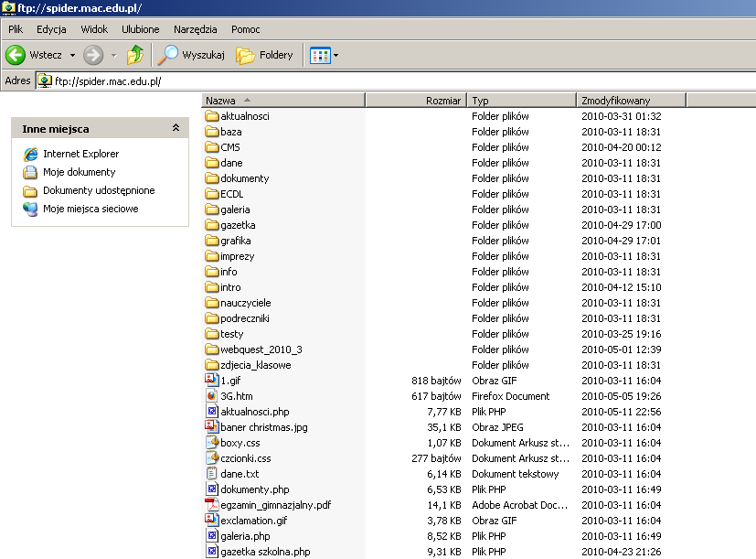This screenshot has width=756, height=559.
Task: Click the Moje miejsca sieciowe link text
Action: click(x=91, y=209)
